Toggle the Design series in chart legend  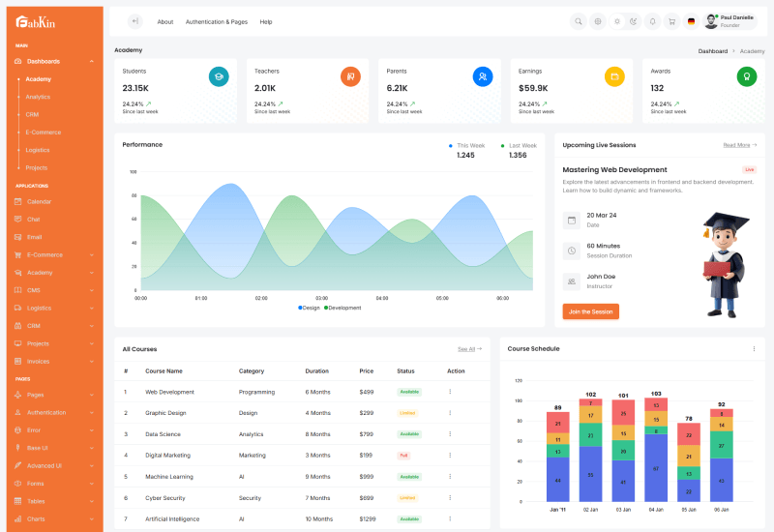click(309, 308)
